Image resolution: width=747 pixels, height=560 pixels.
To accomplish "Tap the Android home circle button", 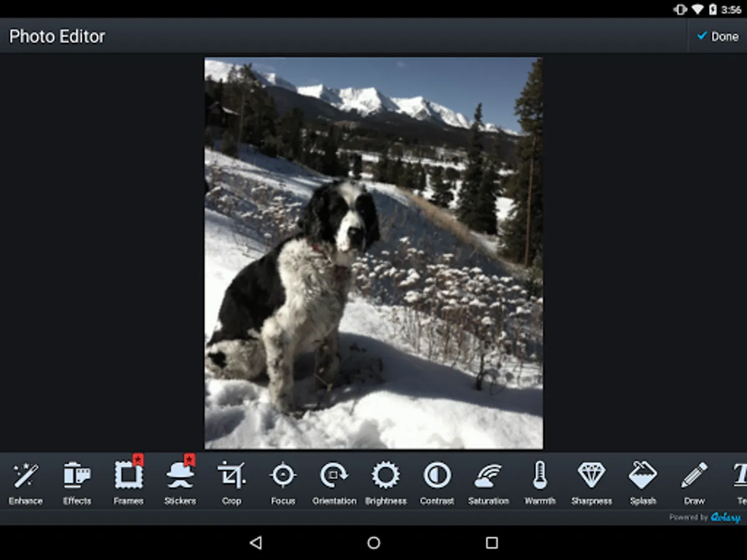I will (x=374, y=543).
